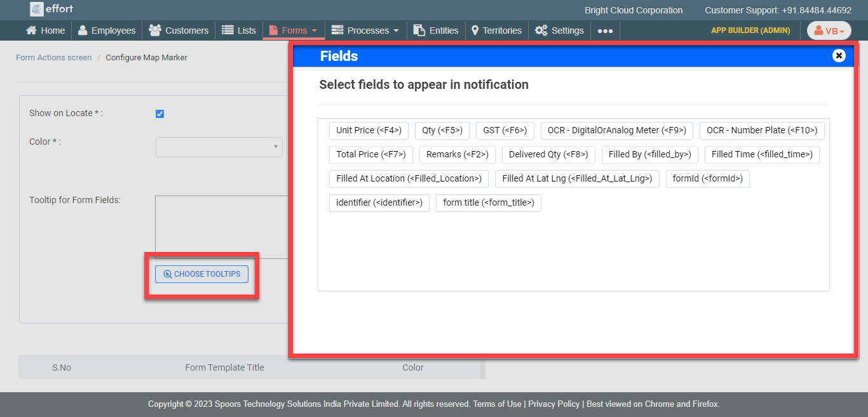Click the Territories map pin icon
The width and height of the screenshot is (868, 417).
click(x=475, y=30)
